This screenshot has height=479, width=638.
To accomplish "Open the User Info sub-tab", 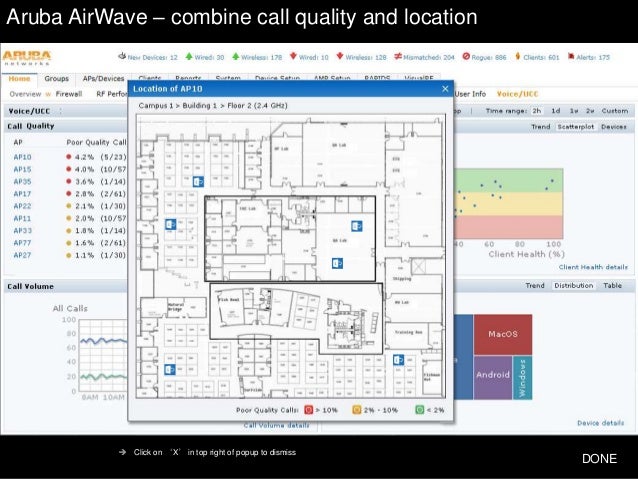I will pos(470,94).
